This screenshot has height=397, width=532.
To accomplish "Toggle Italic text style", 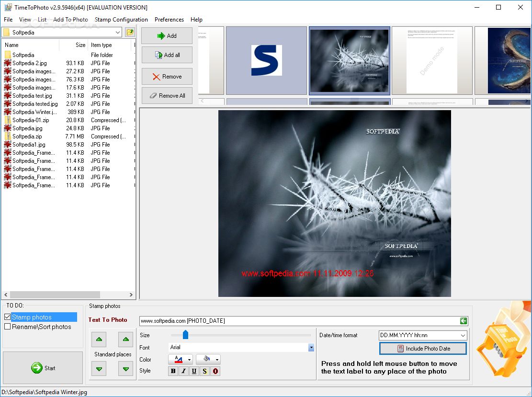I will pos(183,371).
